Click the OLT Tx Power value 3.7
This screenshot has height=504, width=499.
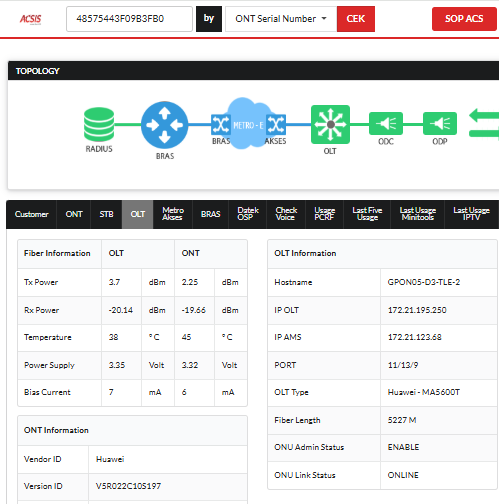[x=114, y=282]
